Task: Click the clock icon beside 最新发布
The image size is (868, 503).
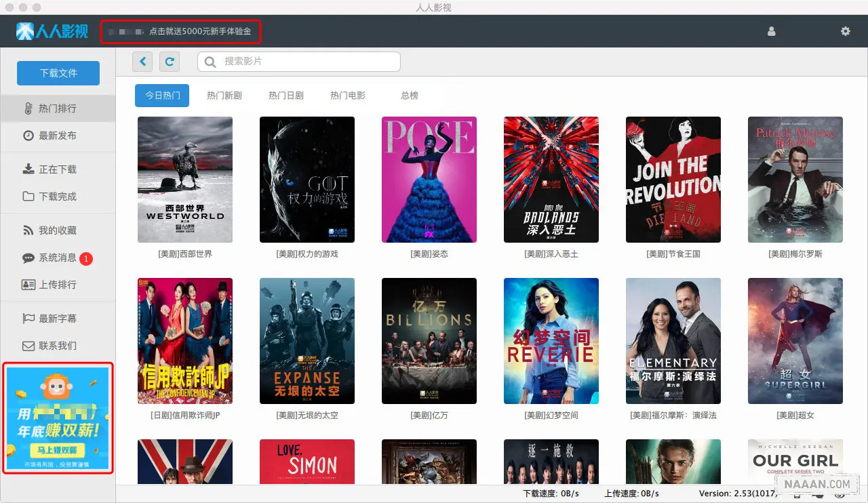Action: [x=28, y=136]
